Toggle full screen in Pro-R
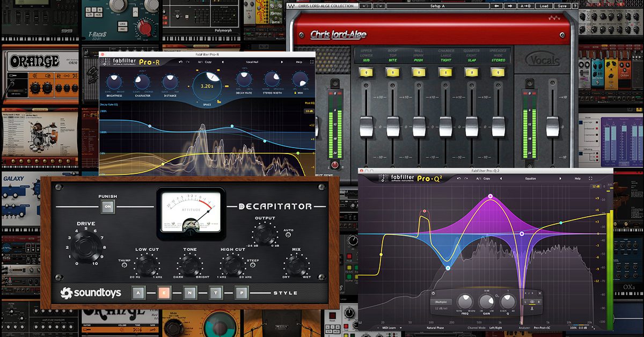644x337 pixels. point(312,62)
